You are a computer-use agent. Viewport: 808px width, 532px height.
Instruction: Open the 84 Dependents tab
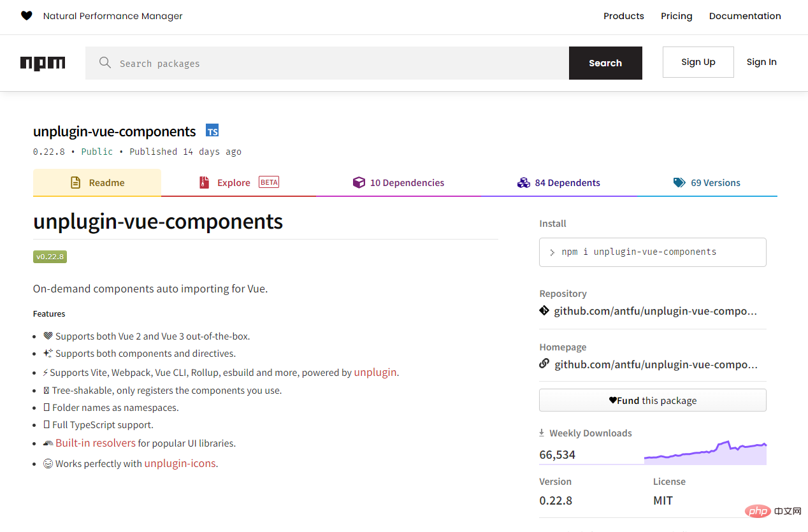(x=559, y=183)
